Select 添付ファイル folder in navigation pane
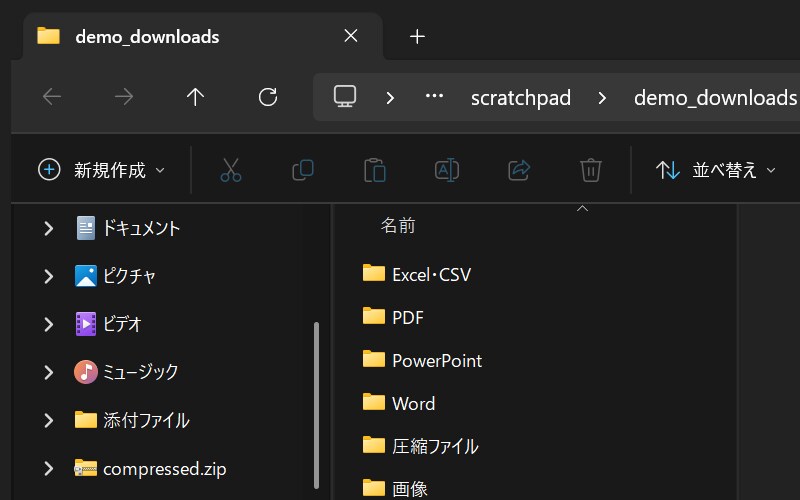The height and width of the screenshot is (500, 800). click(132, 420)
